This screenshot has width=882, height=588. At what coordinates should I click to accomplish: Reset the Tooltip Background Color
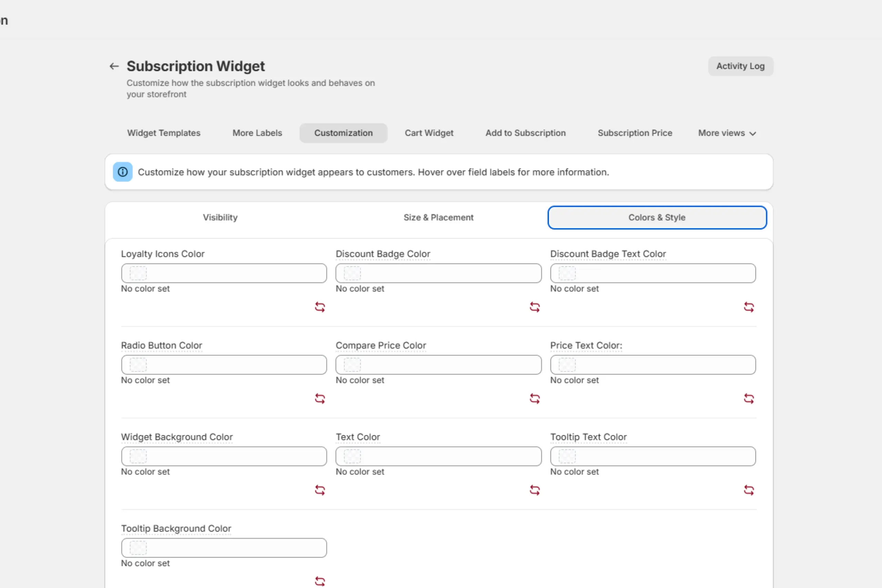320,581
